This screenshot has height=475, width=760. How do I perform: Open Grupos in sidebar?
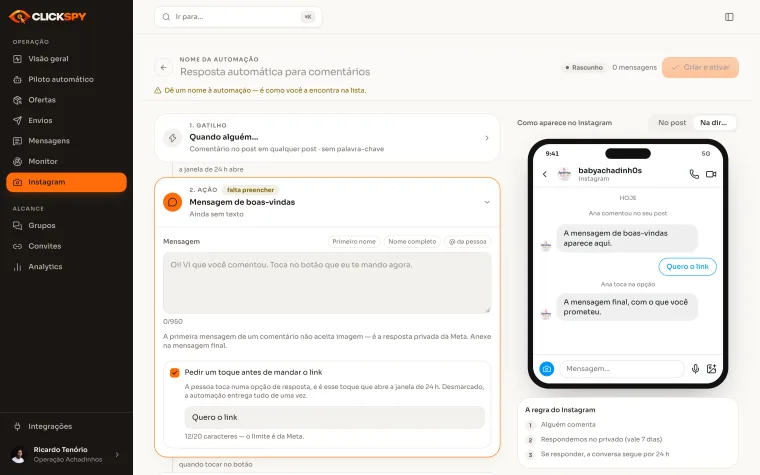[66, 225]
